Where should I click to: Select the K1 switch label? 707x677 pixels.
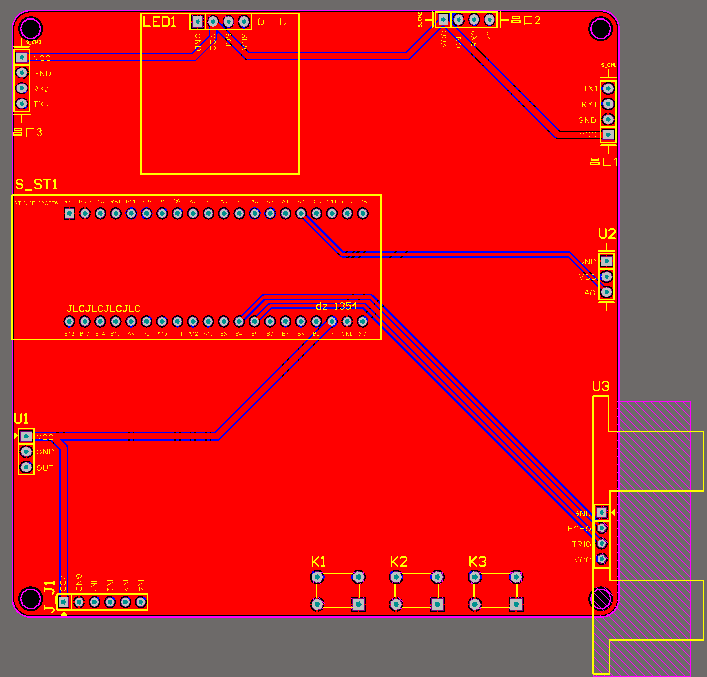pyautogui.click(x=318, y=562)
